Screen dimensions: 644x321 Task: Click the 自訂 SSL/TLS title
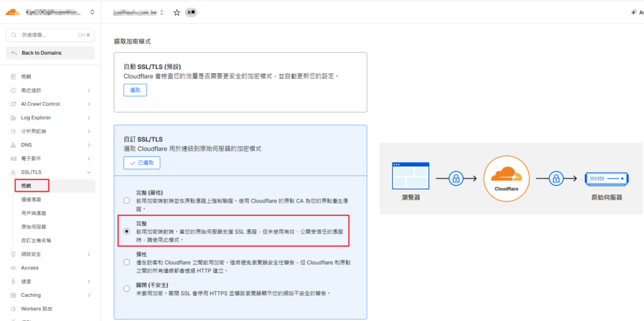click(x=143, y=139)
